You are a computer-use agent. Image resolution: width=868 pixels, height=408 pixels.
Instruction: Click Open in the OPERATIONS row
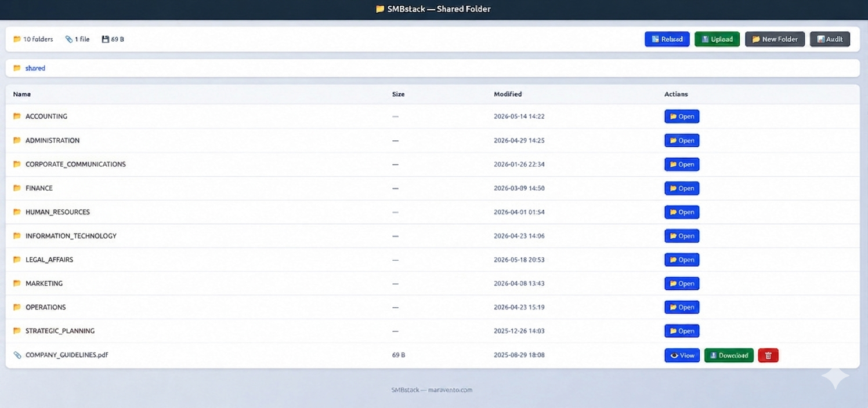[682, 307]
